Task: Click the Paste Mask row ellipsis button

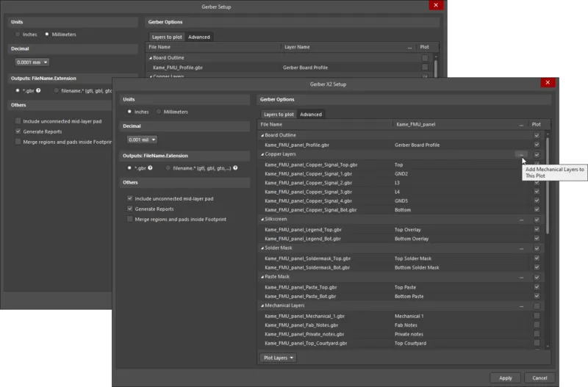Action: pyautogui.click(x=520, y=277)
